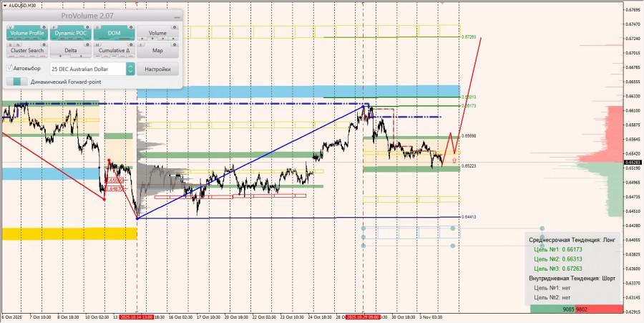The image size is (644, 323).
Task: Open Volume Profile gear settings icon
Action: click(43, 27)
